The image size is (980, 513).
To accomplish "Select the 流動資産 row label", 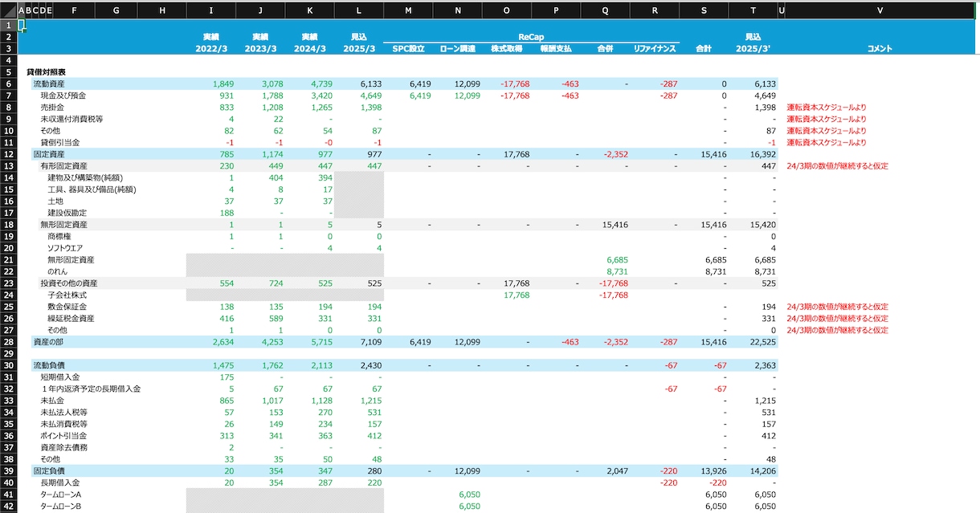I will click(x=50, y=84).
